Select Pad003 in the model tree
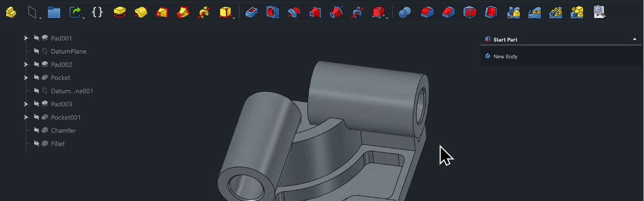The image size is (644, 201). 61,104
